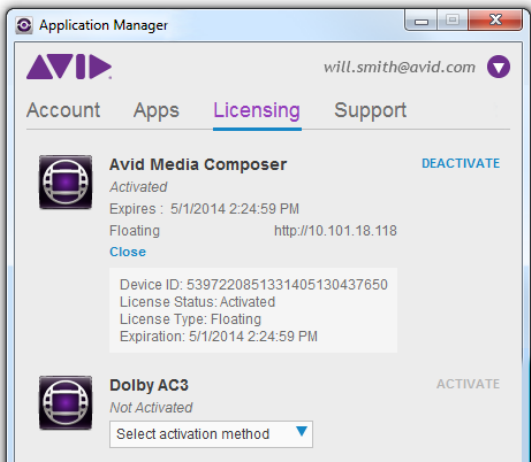Viewport: 531px width, 462px height.
Task: Click the blue arrow of activation dropdown
Action: (301, 431)
